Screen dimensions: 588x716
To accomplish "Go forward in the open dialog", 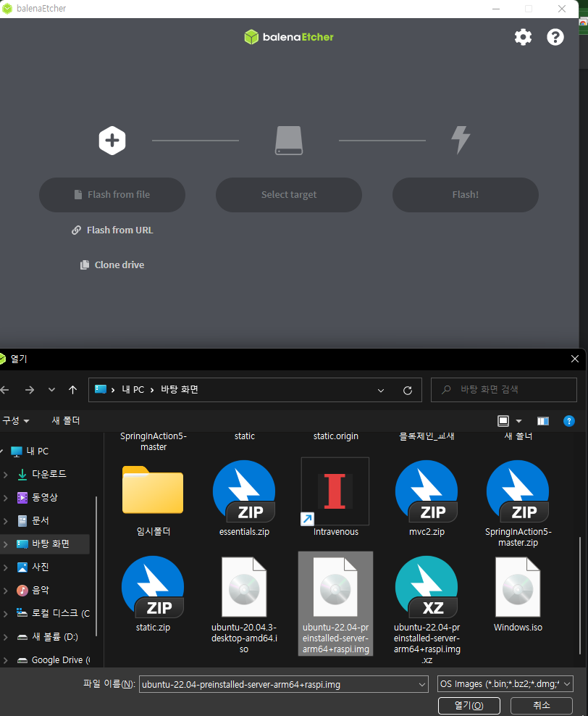I will 30,390.
